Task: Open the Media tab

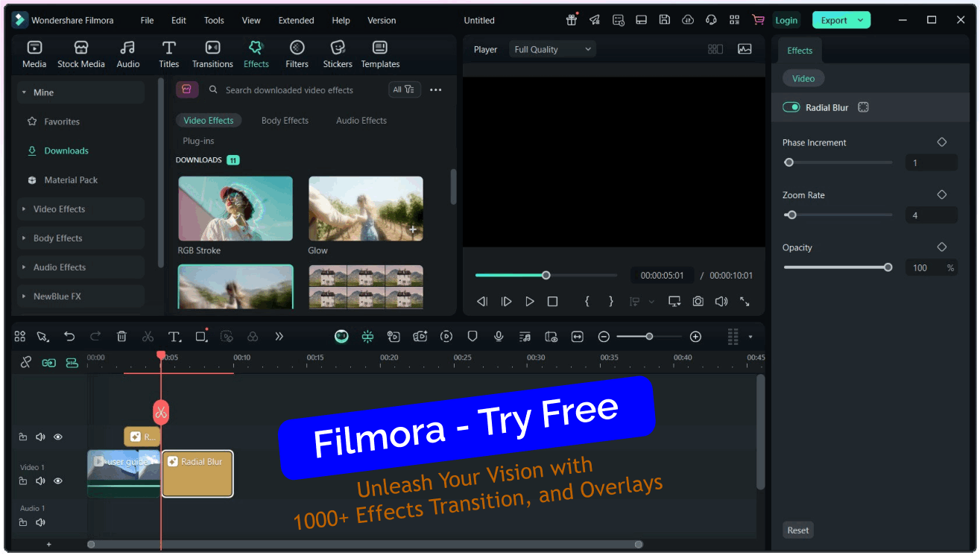Action: [34, 54]
